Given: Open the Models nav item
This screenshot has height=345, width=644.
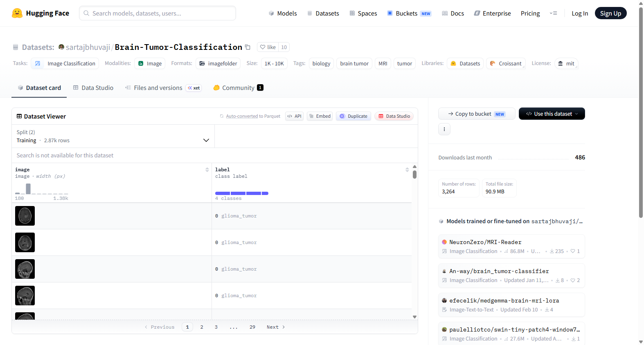Looking at the screenshot, I should click(x=283, y=13).
